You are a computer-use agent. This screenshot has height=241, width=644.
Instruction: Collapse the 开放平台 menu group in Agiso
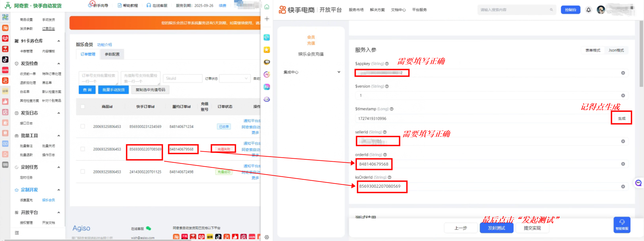pyautogui.click(x=59, y=213)
